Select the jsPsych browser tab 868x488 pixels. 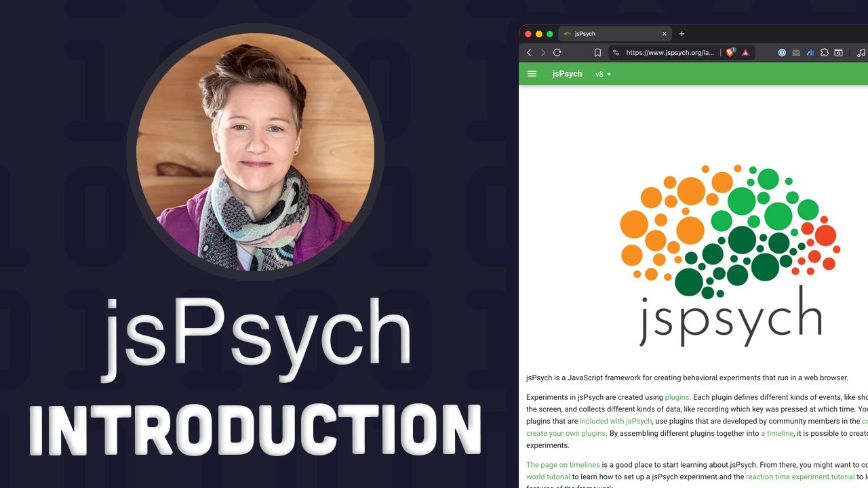(x=615, y=34)
